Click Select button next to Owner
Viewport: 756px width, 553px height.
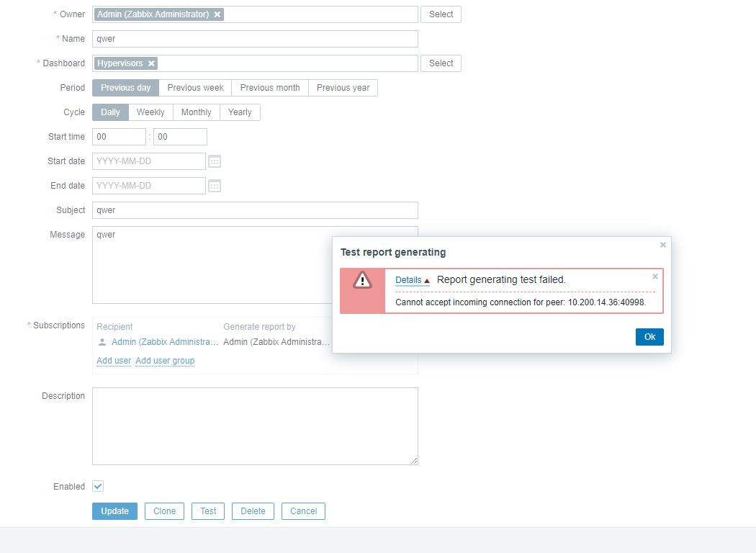pos(441,14)
